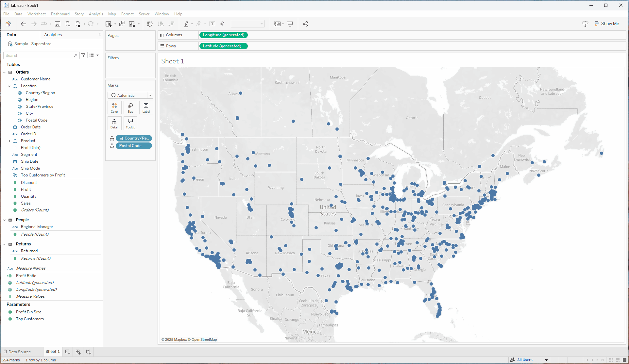Image resolution: width=629 pixels, height=364 pixels.
Task: Open the Color marks card
Action: click(x=114, y=108)
